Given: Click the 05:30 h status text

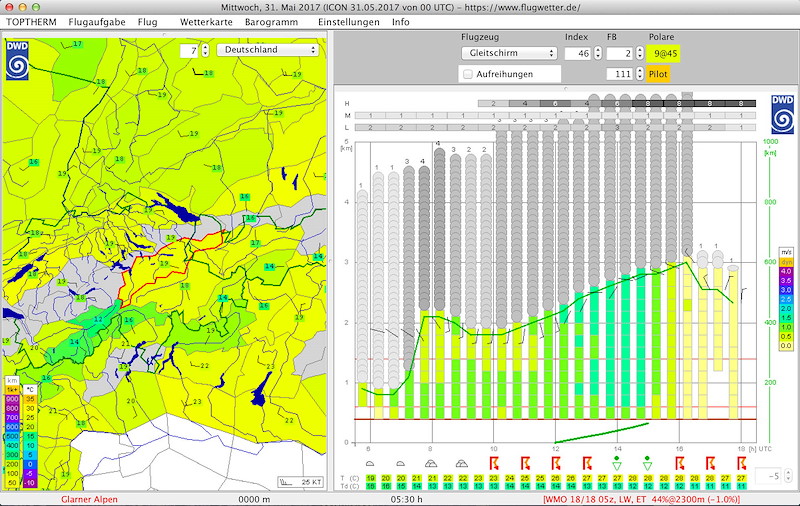Looking at the screenshot, I should coord(407,499).
